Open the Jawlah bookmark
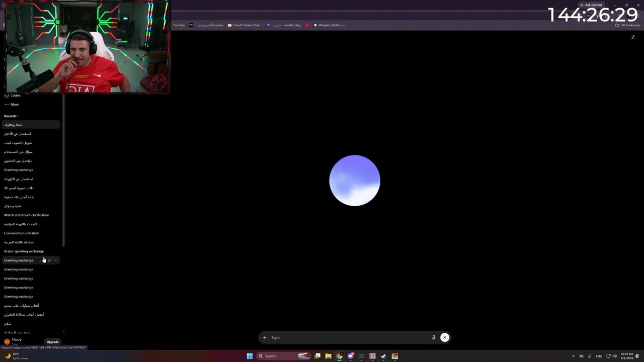The width and height of the screenshot is (644, 362). click(x=284, y=25)
